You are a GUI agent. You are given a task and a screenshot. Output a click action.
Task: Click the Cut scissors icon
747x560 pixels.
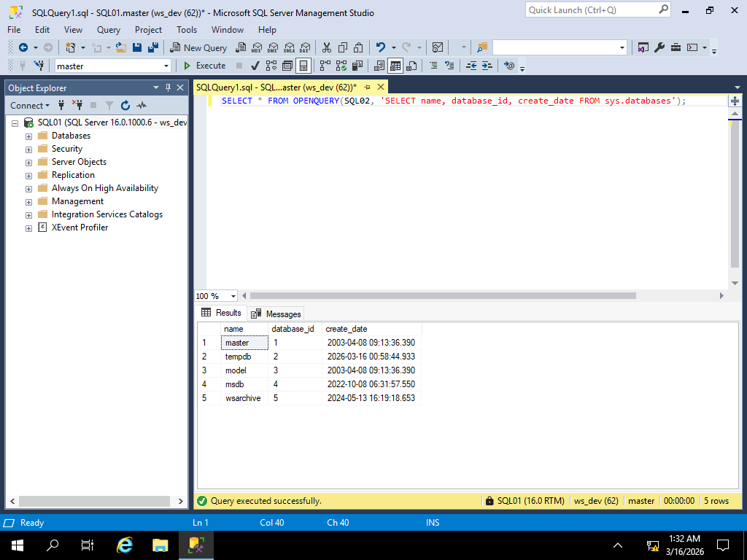(326, 47)
